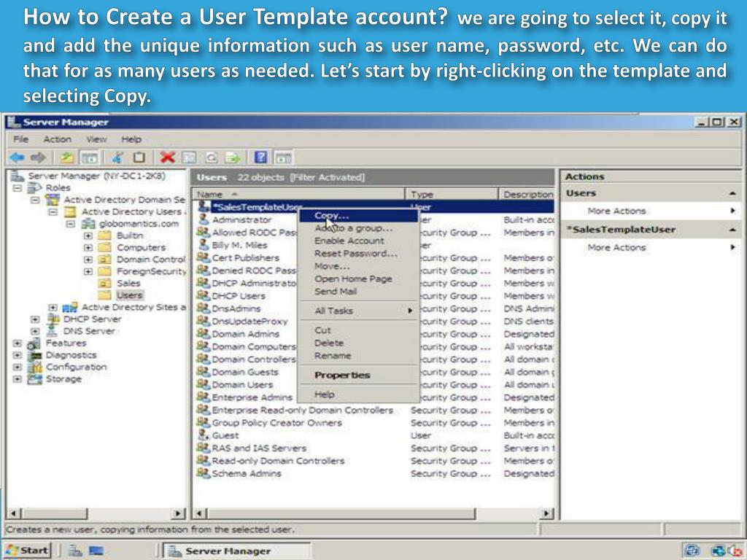This screenshot has width=747, height=560.
Task: Click left arrow of console tree scrollbar
Action: [x=15, y=513]
